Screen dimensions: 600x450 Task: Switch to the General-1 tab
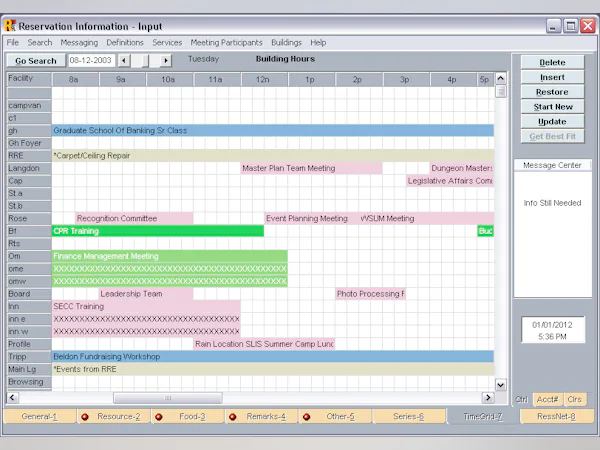(x=39, y=416)
